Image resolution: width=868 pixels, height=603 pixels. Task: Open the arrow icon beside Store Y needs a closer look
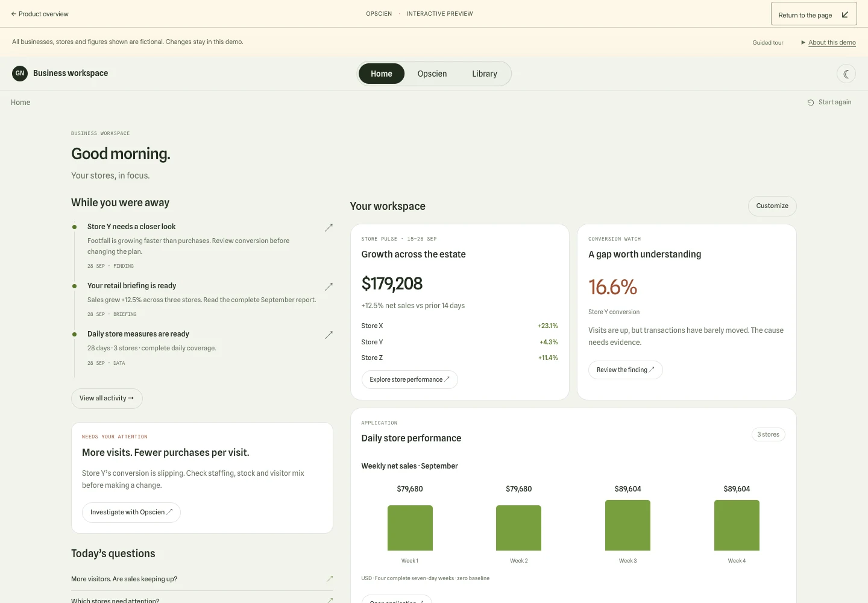(x=329, y=227)
